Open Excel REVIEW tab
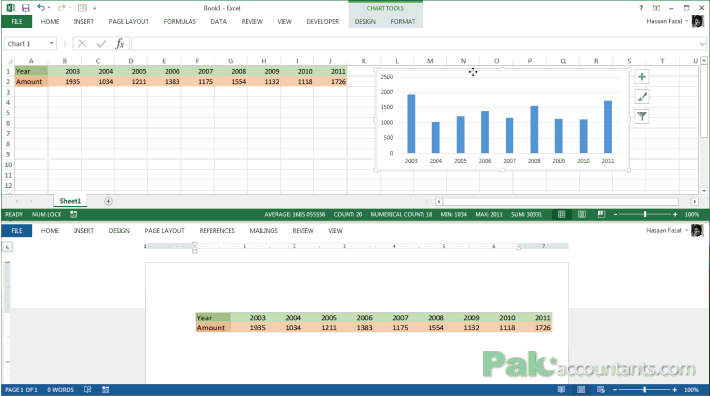710x396 pixels. (x=252, y=21)
